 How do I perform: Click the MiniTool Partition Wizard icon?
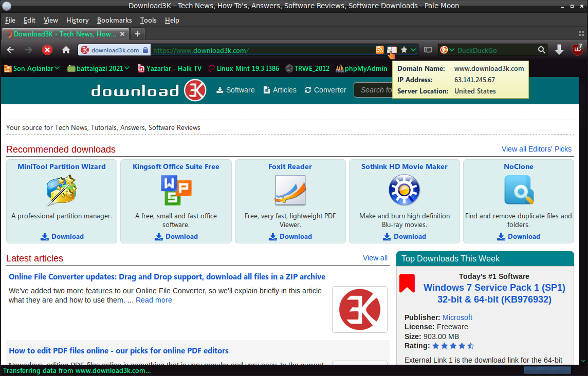click(x=62, y=191)
